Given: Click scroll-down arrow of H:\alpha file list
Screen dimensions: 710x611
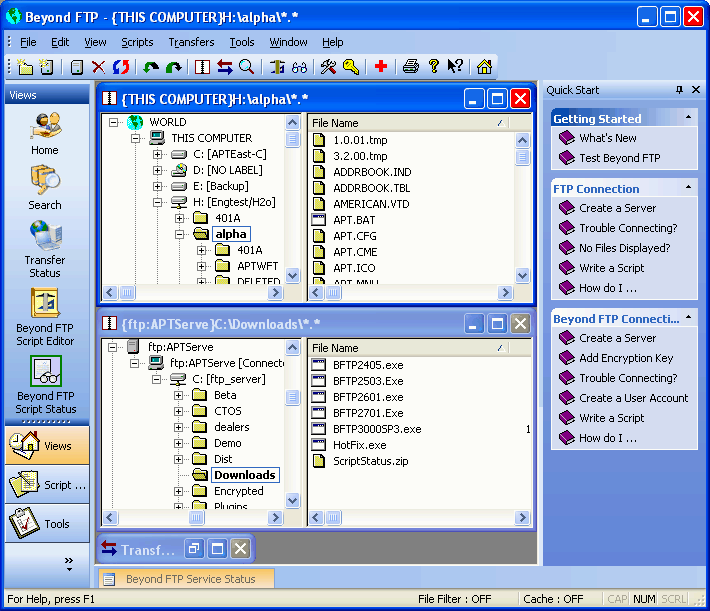Looking at the screenshot, I should click(x=523, y=275).
